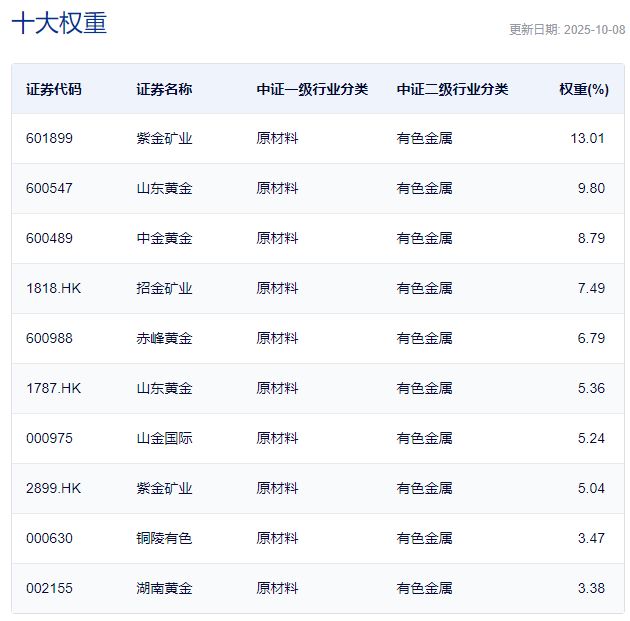The height and width of the screenshot is (621, 630).
Task: Click the name 山金国际
Action: tap(164, 438)
